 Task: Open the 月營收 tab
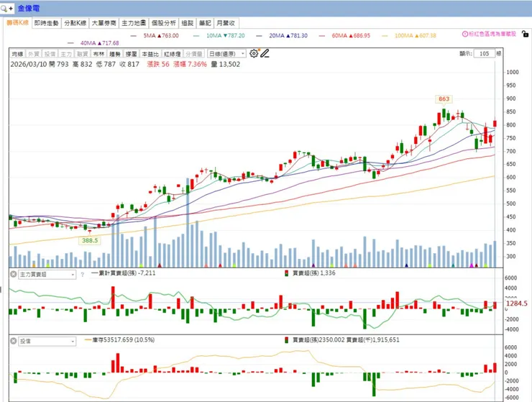226,23
